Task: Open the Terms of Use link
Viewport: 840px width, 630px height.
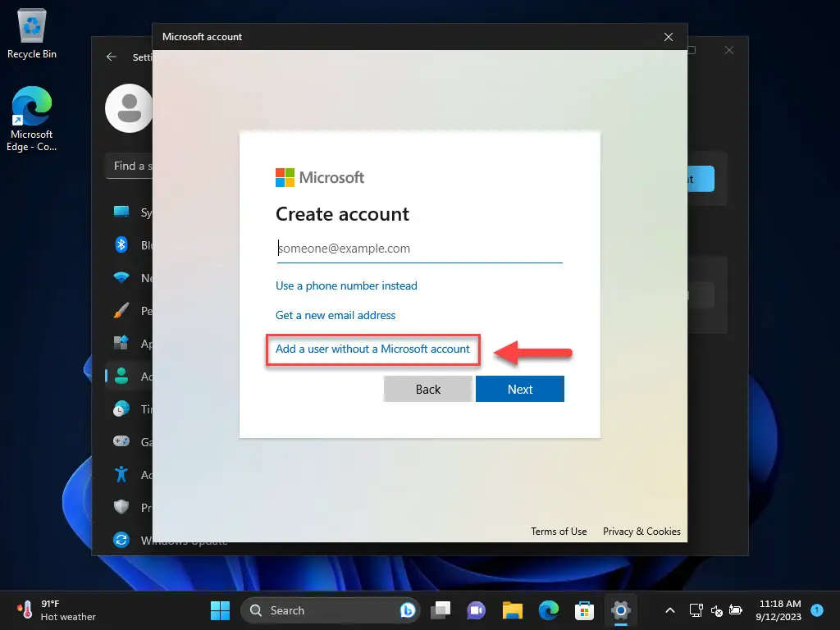Action: click(x=559, y=532)
